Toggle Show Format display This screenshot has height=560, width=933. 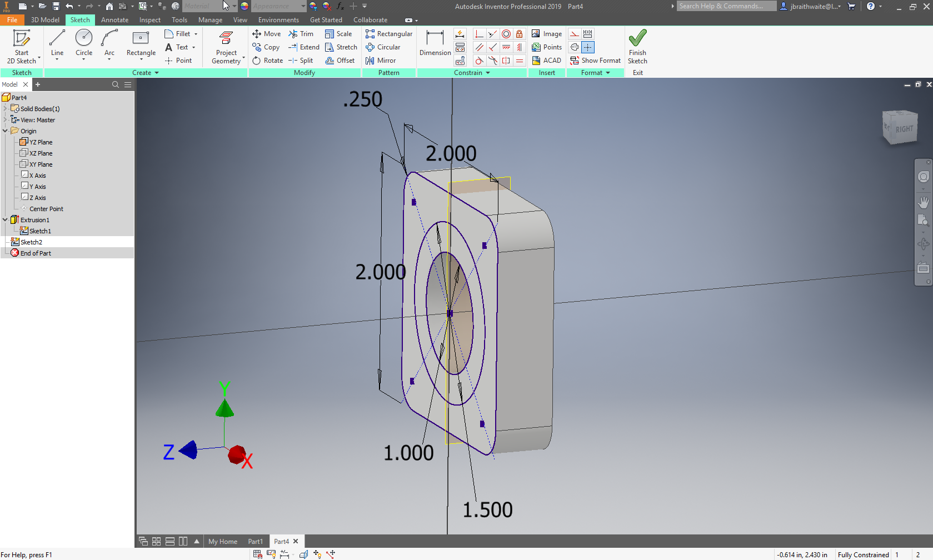[x=595, y=61]
